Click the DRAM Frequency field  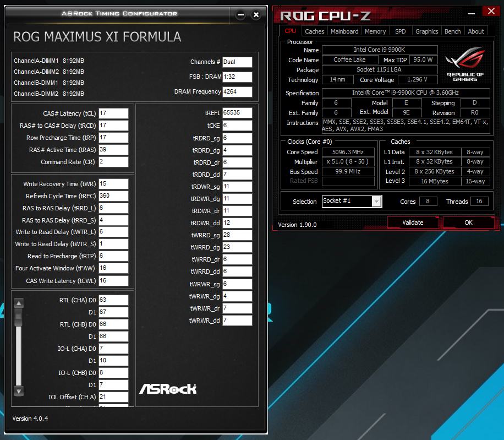point(237,91)
